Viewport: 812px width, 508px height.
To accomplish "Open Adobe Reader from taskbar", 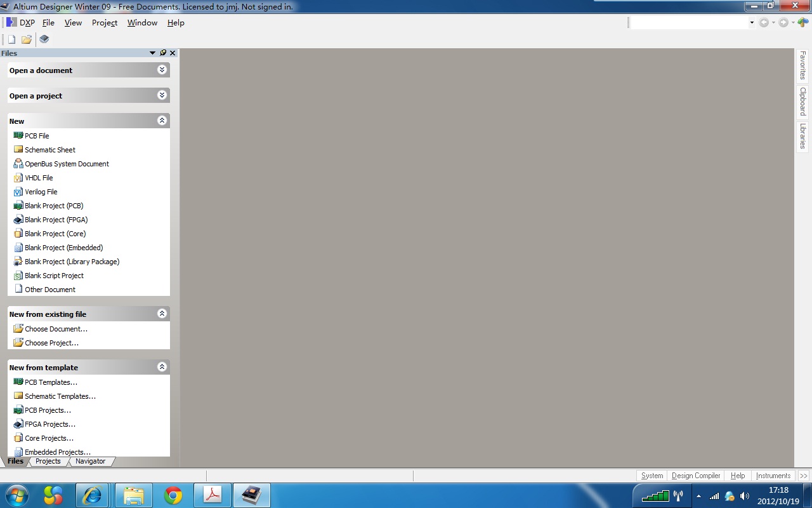I will coord(212,495).
